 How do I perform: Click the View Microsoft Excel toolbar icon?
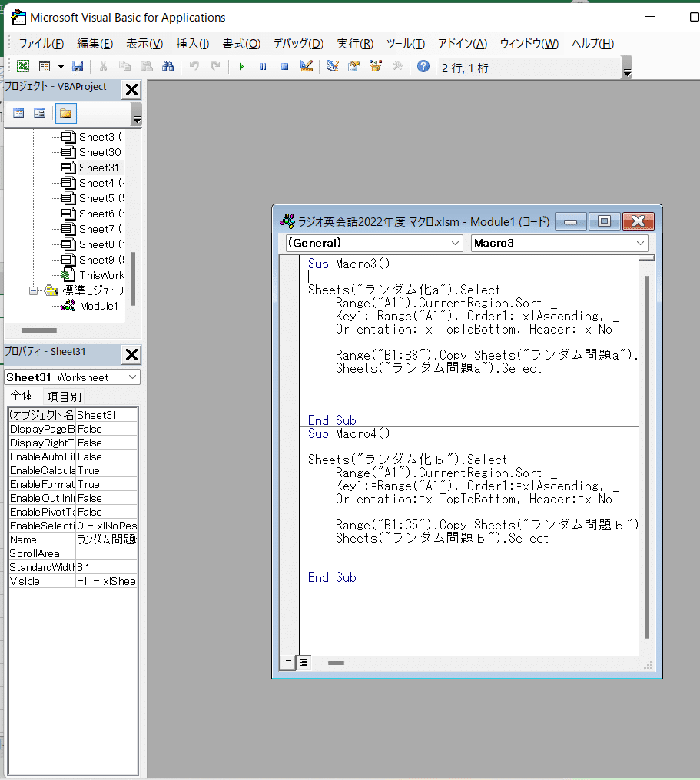tap(23, 66)
